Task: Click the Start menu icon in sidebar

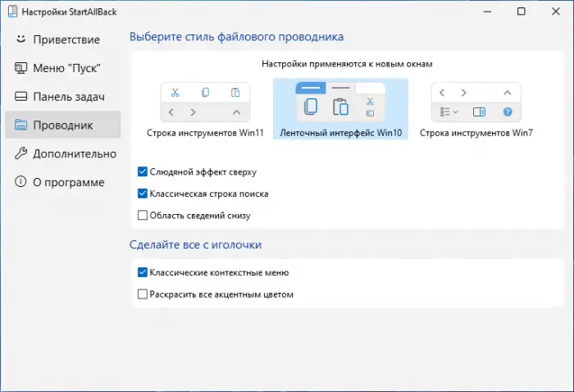Action: (x=20, y=67)
